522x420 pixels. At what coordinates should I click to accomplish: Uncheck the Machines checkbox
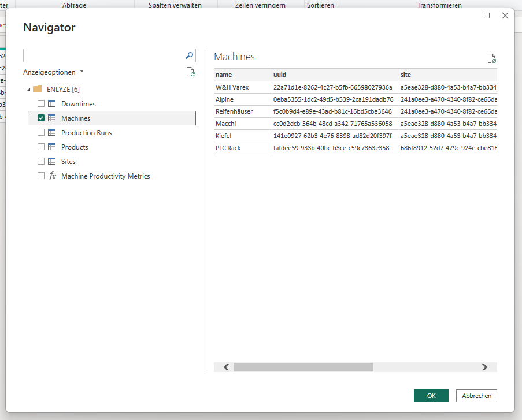tap(41, 118)
